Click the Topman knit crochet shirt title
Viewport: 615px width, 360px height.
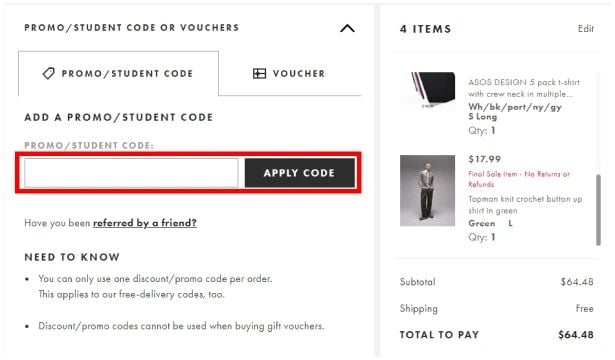coord(525,205)
